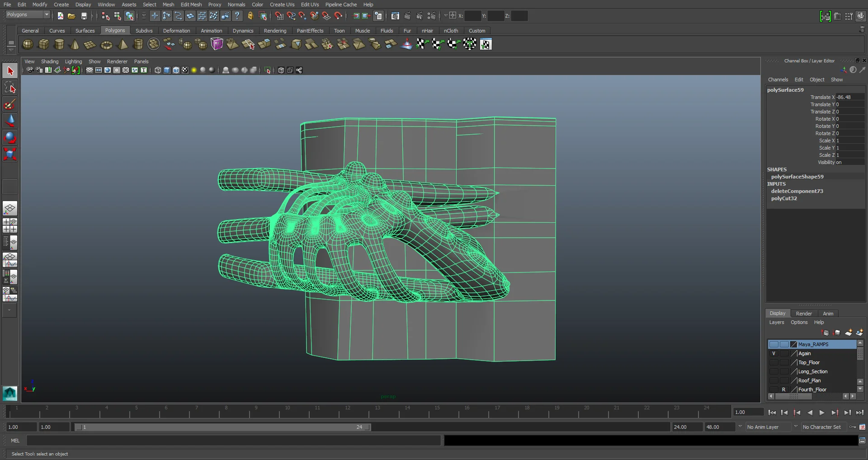Open the UV Texture Editor shelf icon

486,44
